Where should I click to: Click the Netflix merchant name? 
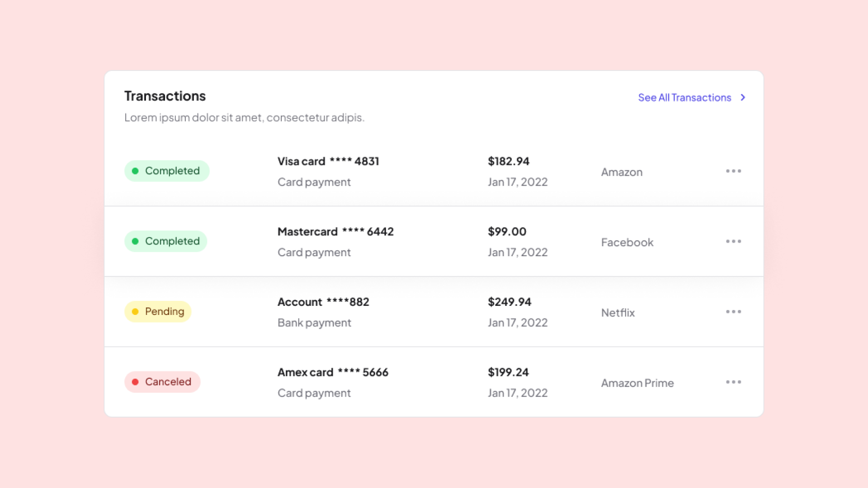[618, 313]
